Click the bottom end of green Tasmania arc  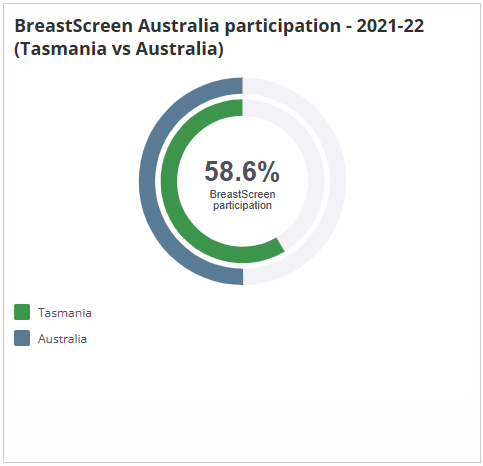(278, 246)
